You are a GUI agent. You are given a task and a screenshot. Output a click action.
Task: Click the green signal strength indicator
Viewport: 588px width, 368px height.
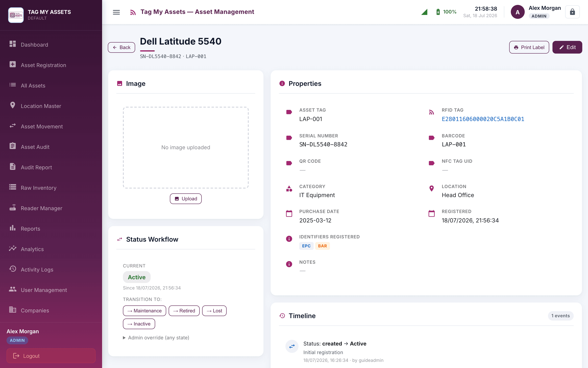424,12
